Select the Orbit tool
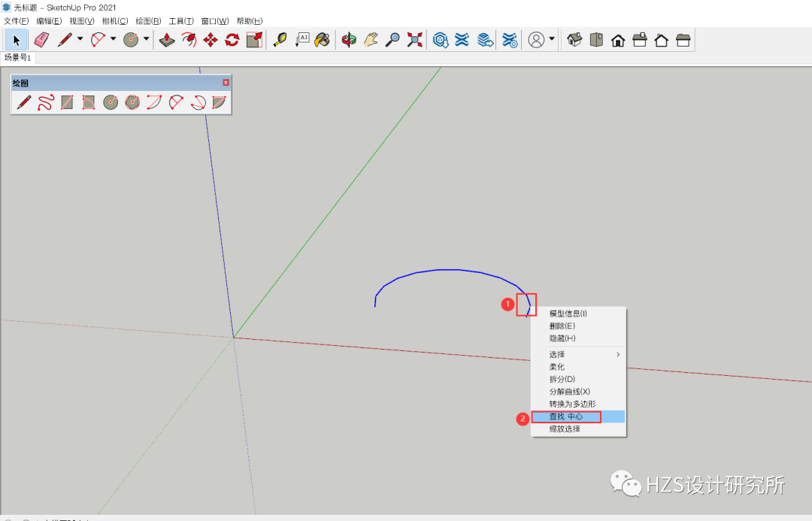 coord(348,40)
